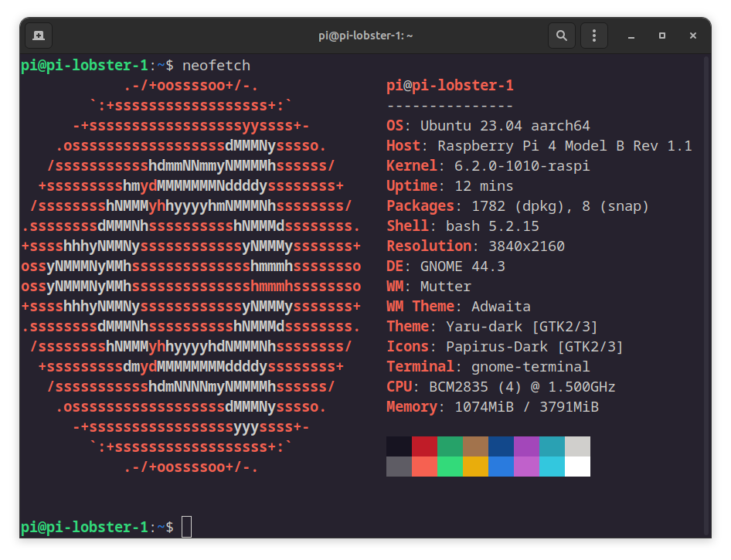Maximize the terminal window

tap(662, 36)
